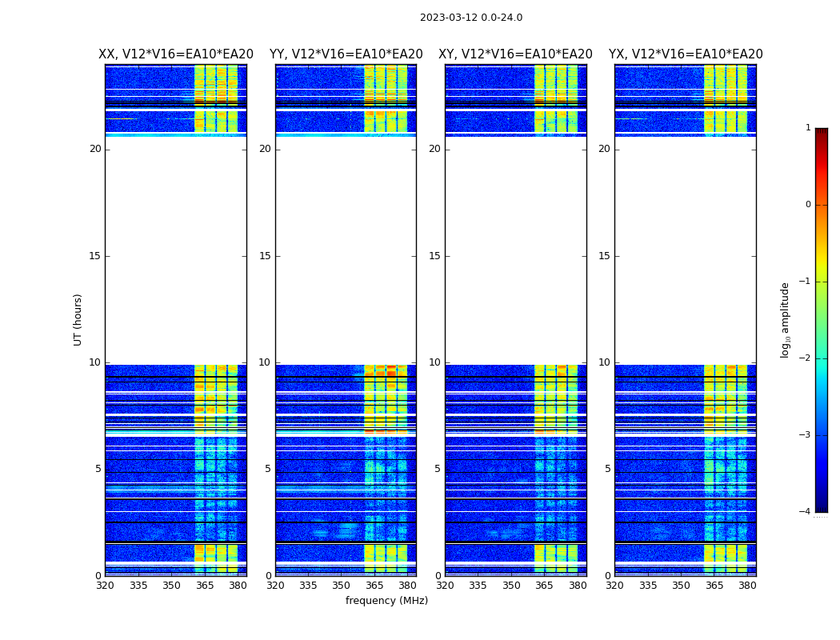Click the frequency (MHz) axis label
This screenshot has width=840, height=640.
386,600
